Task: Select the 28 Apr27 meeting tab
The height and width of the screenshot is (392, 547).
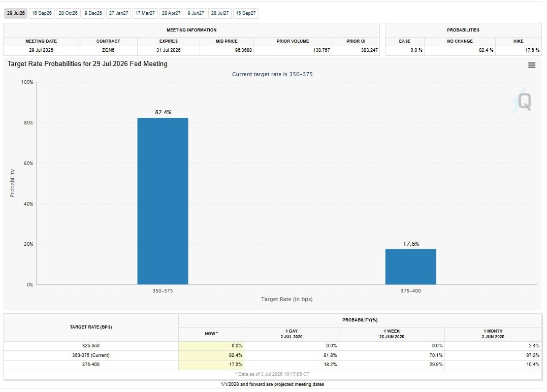Action: point(171,13)
